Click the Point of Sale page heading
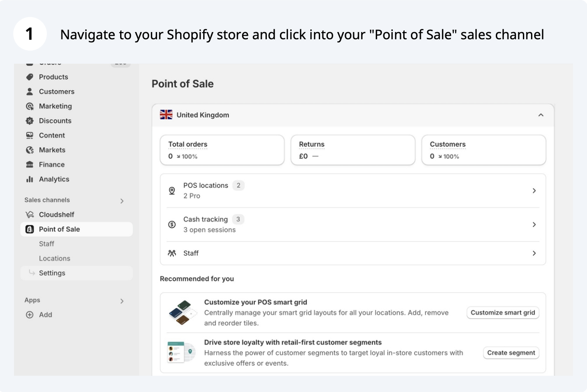This screenshot has height=392, width=587. (182, 84)
